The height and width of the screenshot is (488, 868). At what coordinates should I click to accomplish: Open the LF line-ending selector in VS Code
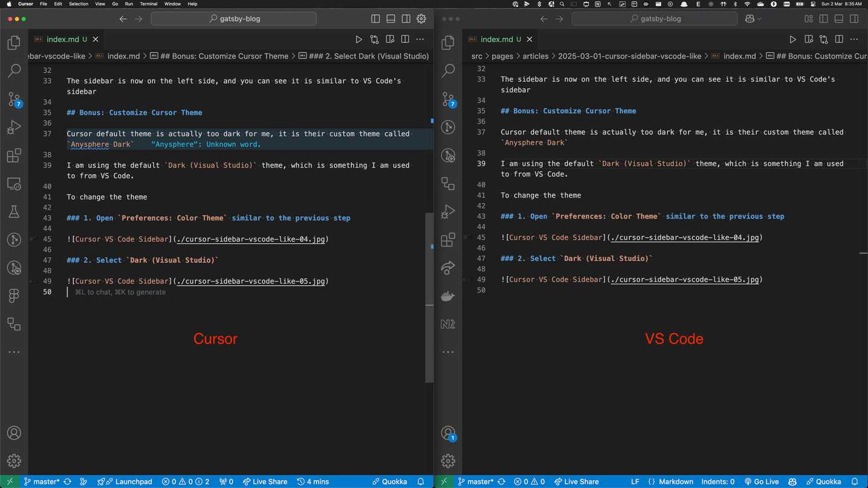(x=635, y=481)
